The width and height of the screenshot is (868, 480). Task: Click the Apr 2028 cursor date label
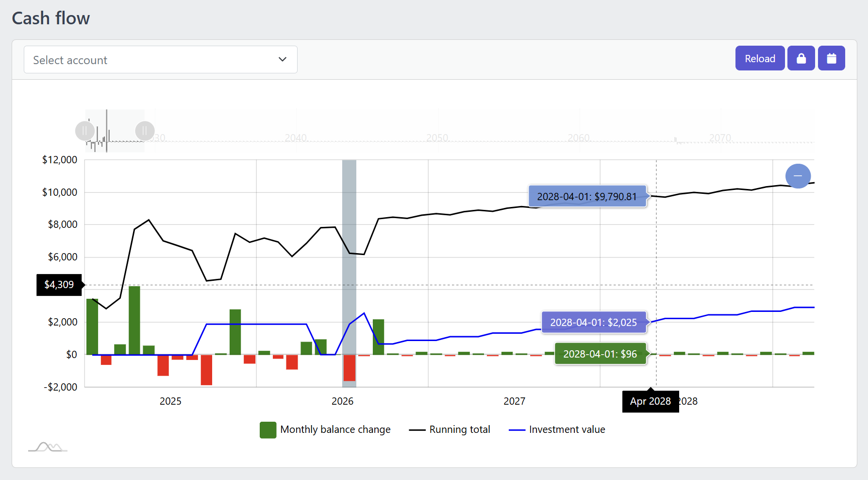tap(651, 401)
